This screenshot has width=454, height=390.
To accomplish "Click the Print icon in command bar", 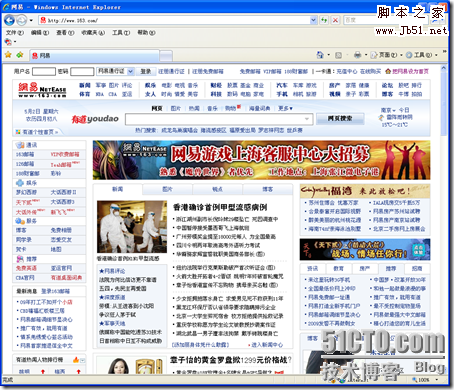I will (x=357, y=55).
